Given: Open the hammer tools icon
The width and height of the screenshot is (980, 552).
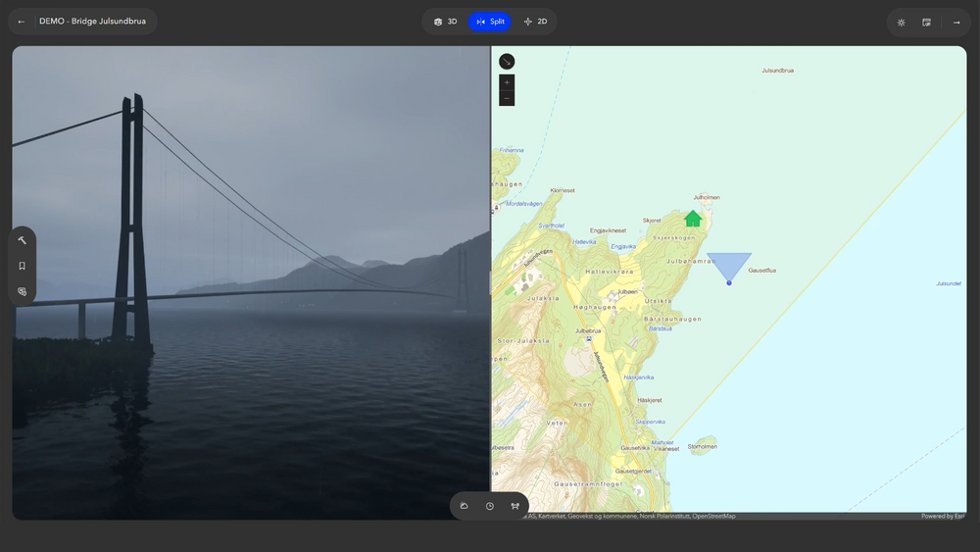Looking at the screenshot, I should (x=22, y=240).
